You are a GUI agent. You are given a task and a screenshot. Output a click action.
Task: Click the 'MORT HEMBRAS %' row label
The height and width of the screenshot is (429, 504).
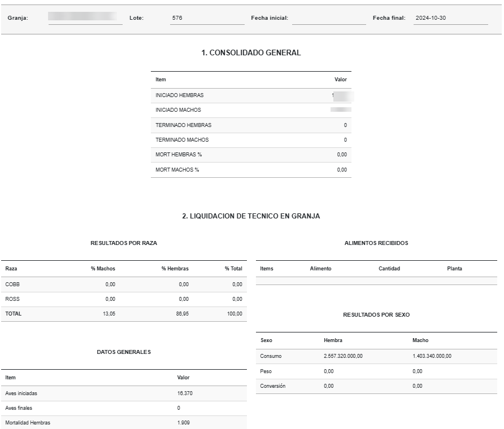(x=179, y=155)
